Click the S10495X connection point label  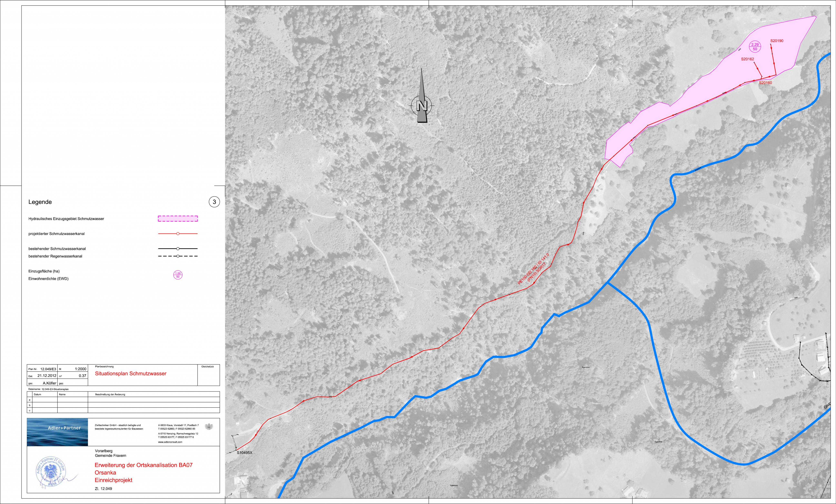click(245, 452)
